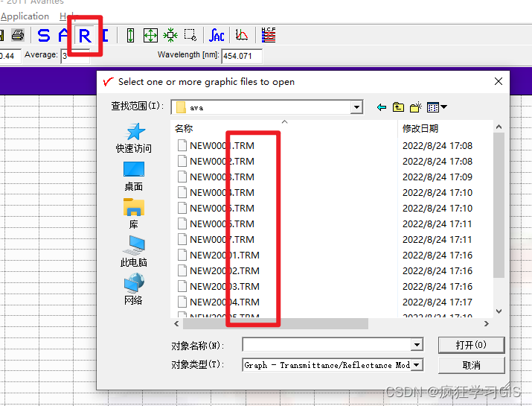Click the horizontal scroll right arrow

click(486, 324)
